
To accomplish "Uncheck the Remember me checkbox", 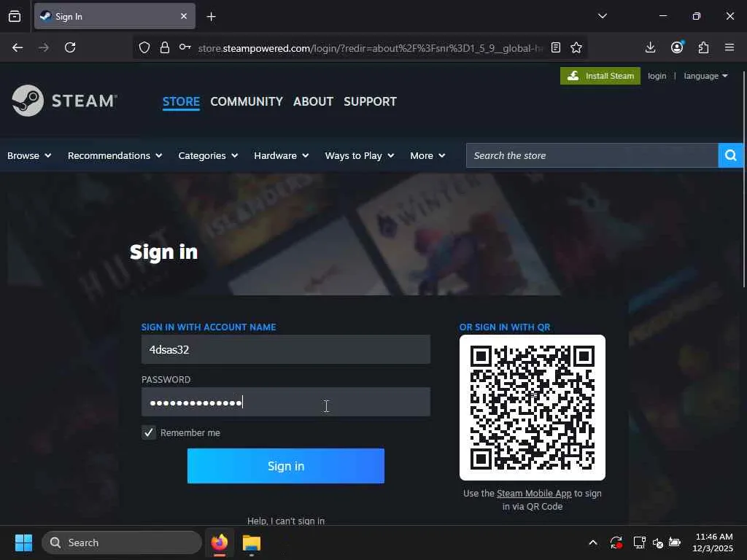I will [x=149, y=432].
